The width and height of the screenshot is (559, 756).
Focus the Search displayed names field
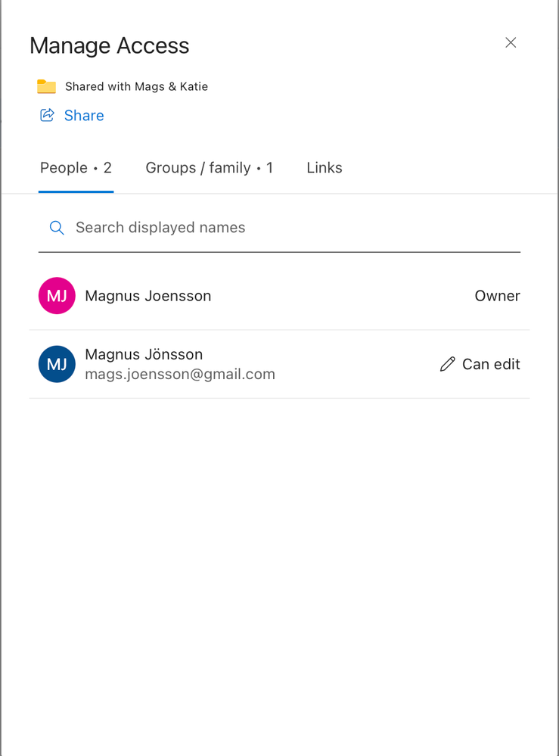point(287,228)
